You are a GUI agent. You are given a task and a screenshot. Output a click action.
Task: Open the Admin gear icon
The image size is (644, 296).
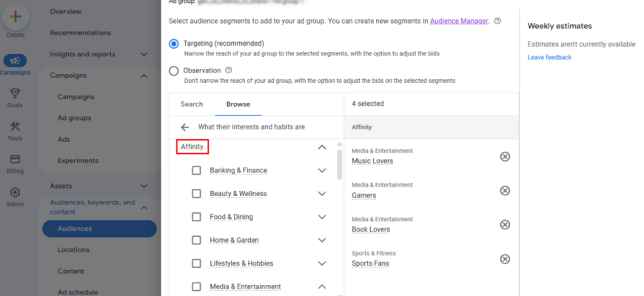[16, 192]
